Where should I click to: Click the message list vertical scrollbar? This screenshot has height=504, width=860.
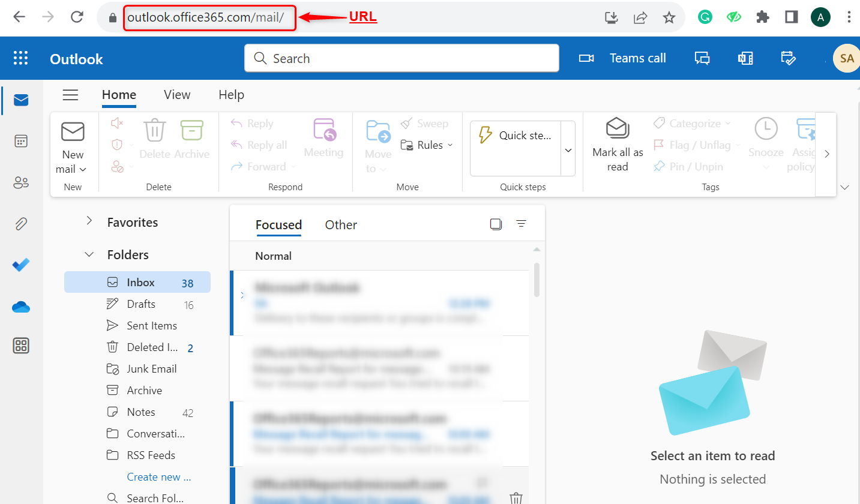pyautogui.click(x=537, y=279)
